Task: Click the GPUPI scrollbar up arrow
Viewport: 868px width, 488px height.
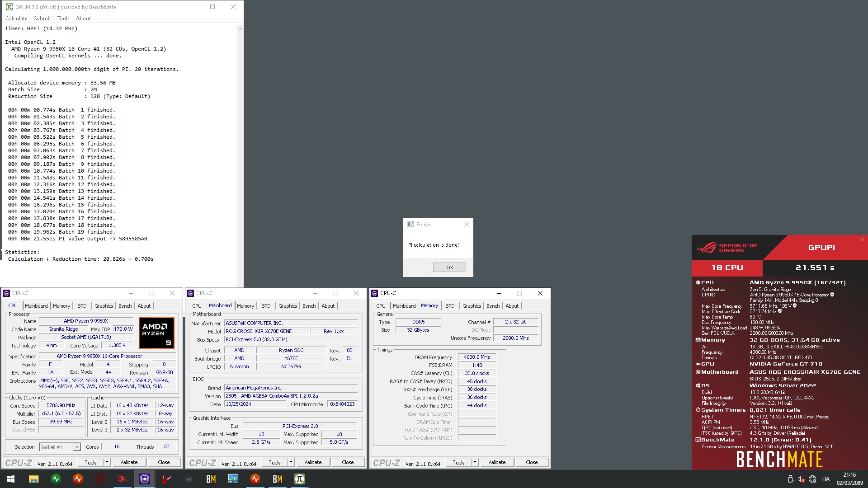Action: coord(241,29)
